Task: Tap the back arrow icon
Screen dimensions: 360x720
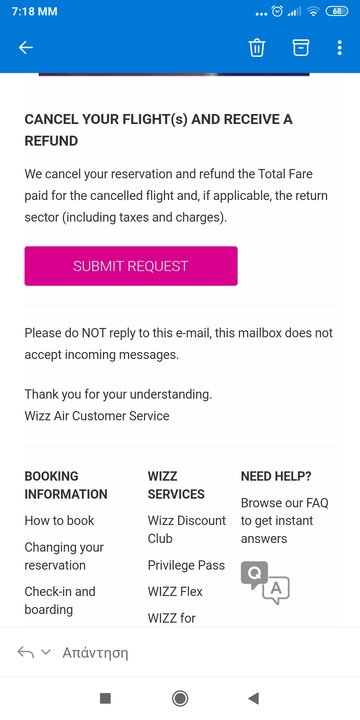Action: point(26,47)
